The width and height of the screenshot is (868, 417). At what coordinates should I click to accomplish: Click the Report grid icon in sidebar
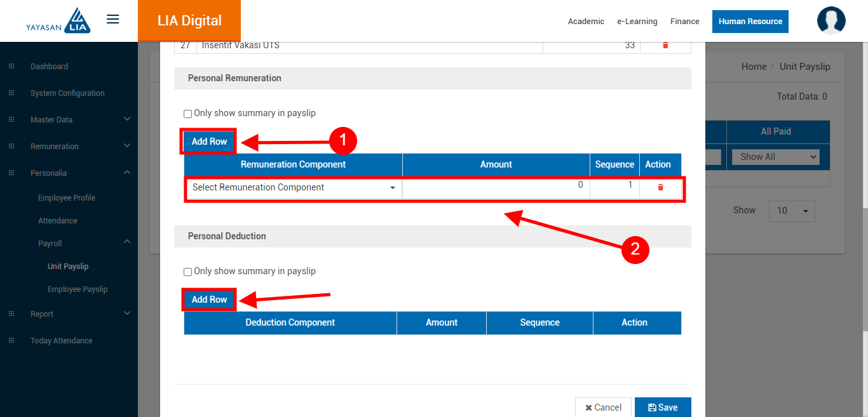(x=11, y=314)
